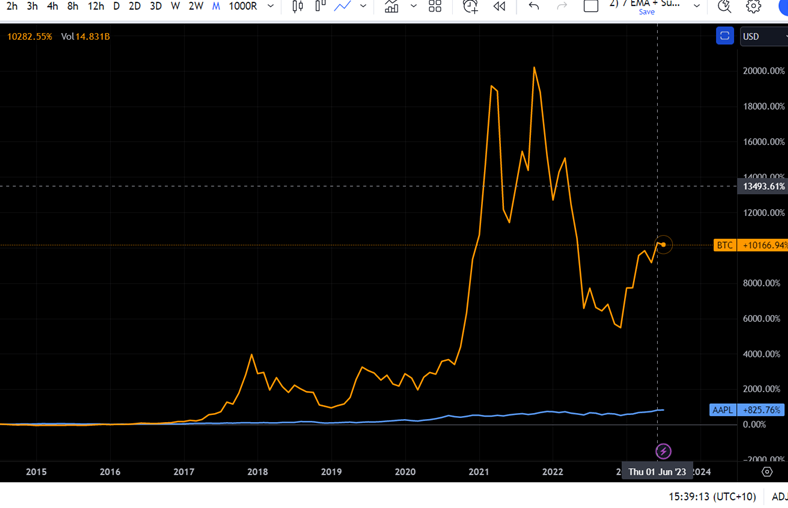Redo the chart action
This screenshot has height=508, width=788.
[x=562, y=7]
